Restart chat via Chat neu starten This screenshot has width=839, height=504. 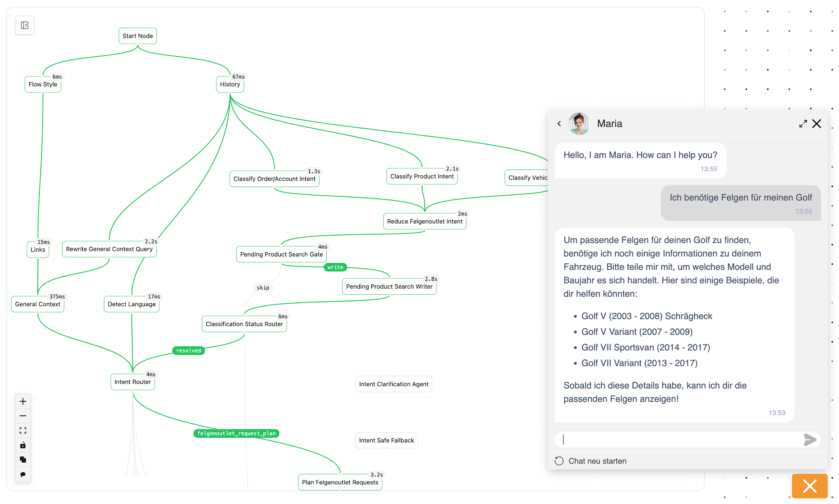(590, 461)
